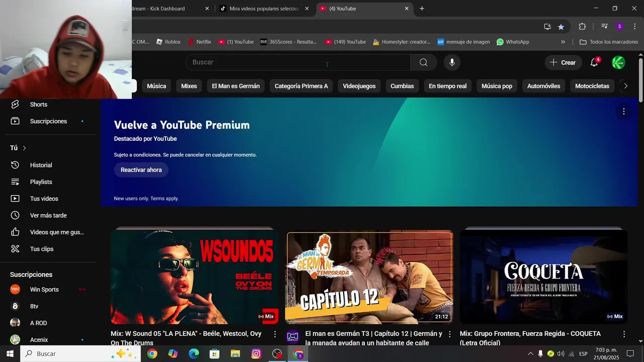This screenshot has height=362, width=644.
Task: Open Chrome extensions puzzle icon
Action: pos(582,26)
